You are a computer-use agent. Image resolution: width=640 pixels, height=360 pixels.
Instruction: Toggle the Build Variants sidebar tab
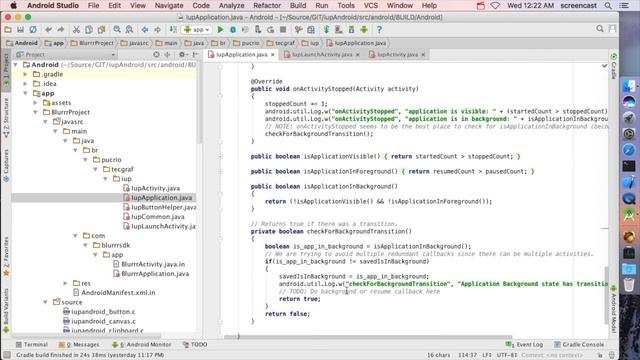6,311
